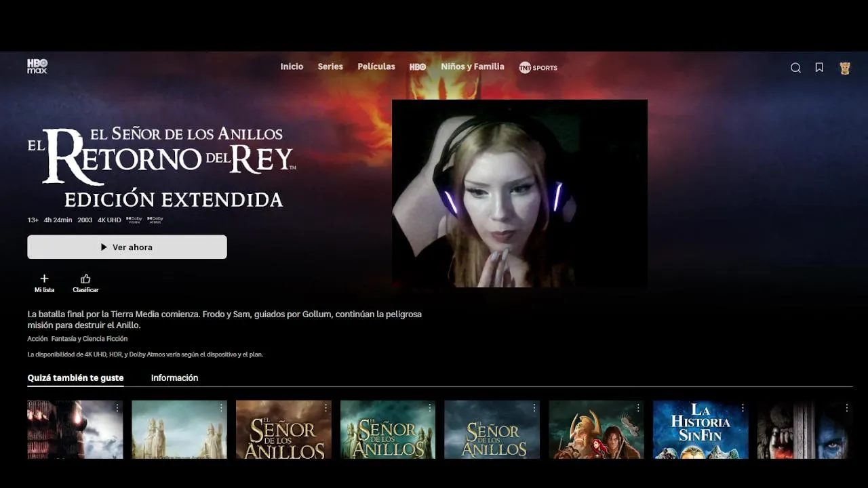Click the 4K UHD quality label
Viewport: 868px width, 488px height.
click(x=109, y=220)
